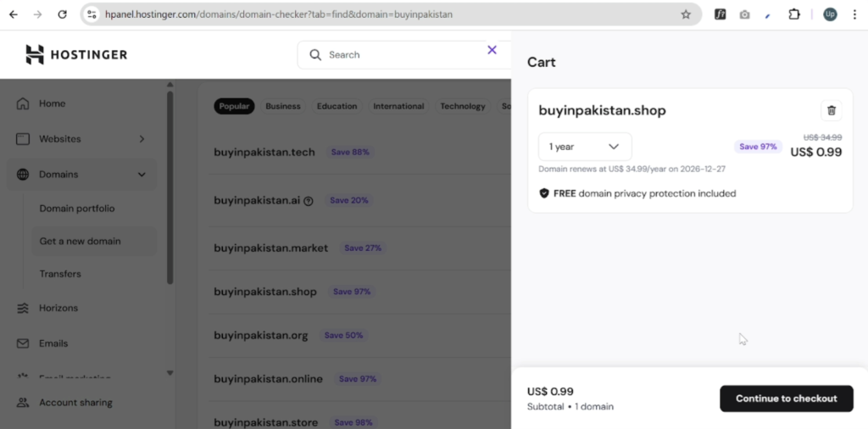Open the 1 year registration period dropdown
Image resolution: width=868 pixels, height=429 pixels.
585,147
